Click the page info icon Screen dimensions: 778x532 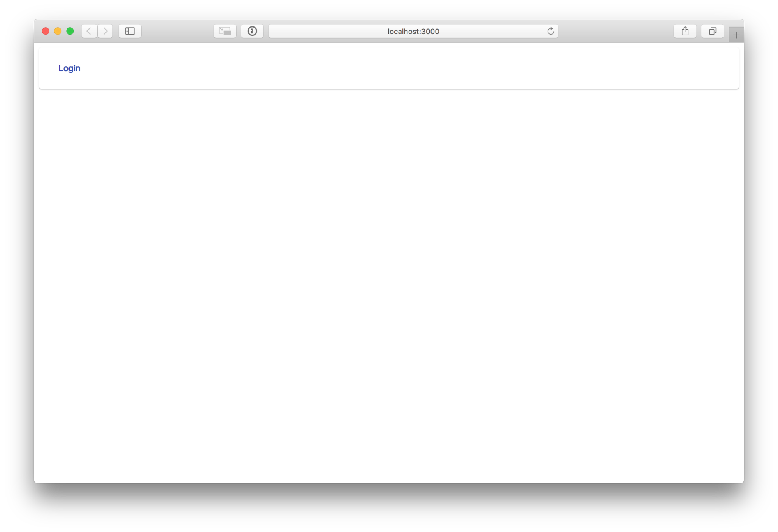pyautogui.click(x=251, y=30)
